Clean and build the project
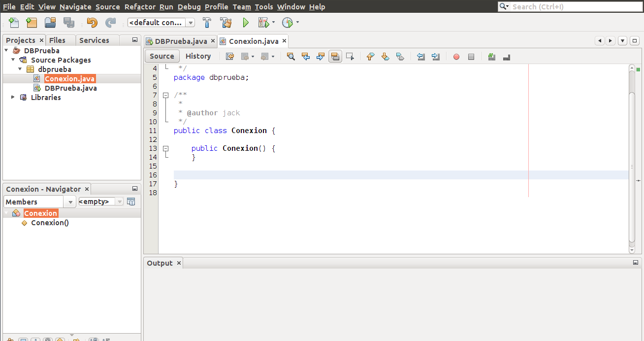Viewport: 644px width, 341px height. (225, 23)
